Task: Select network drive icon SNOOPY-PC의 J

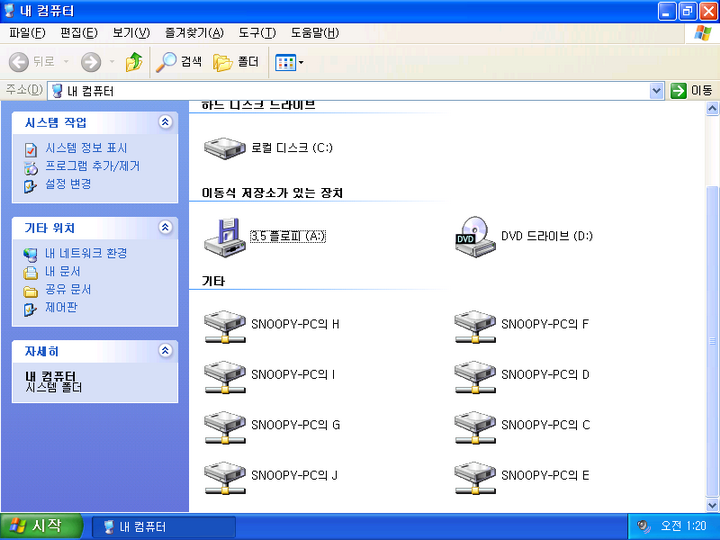Action: point(225,478)
